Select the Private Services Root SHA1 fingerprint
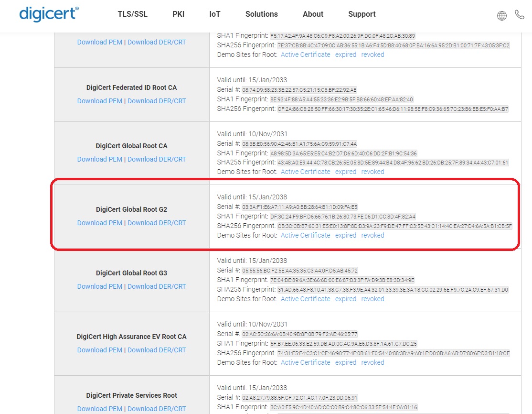532x414 pixels. (x=344, y=407)
